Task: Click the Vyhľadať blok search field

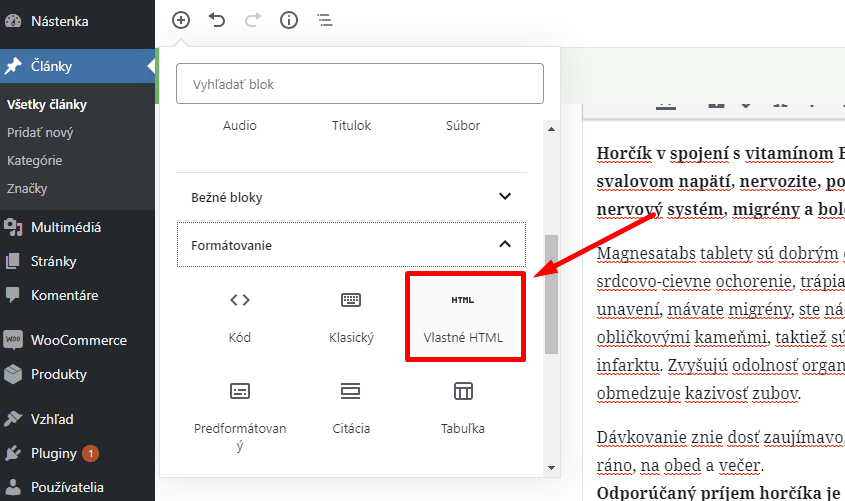Action: (x=360, y=85)
